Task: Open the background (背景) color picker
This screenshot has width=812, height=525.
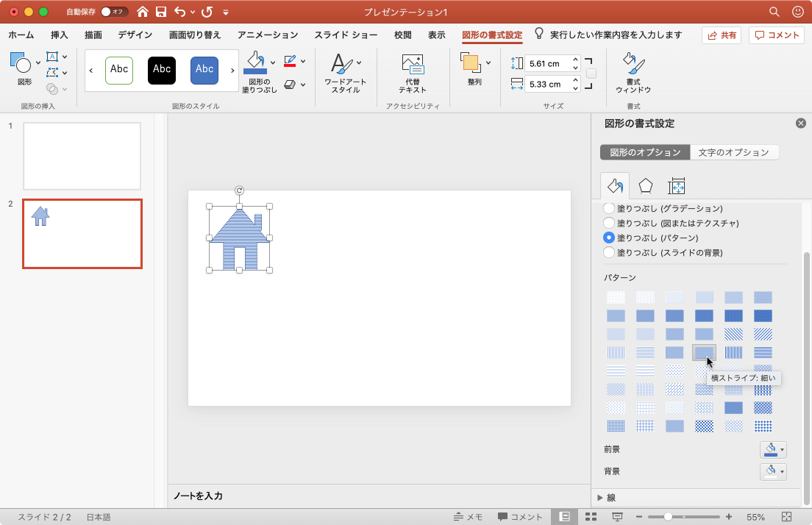Action: 773,471
